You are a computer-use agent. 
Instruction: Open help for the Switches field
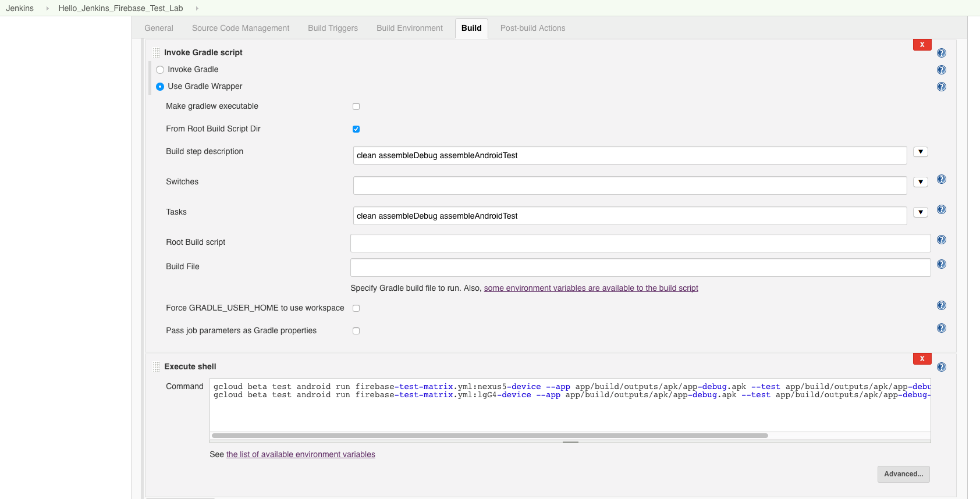pyautogui.click(x=942, y=179)
